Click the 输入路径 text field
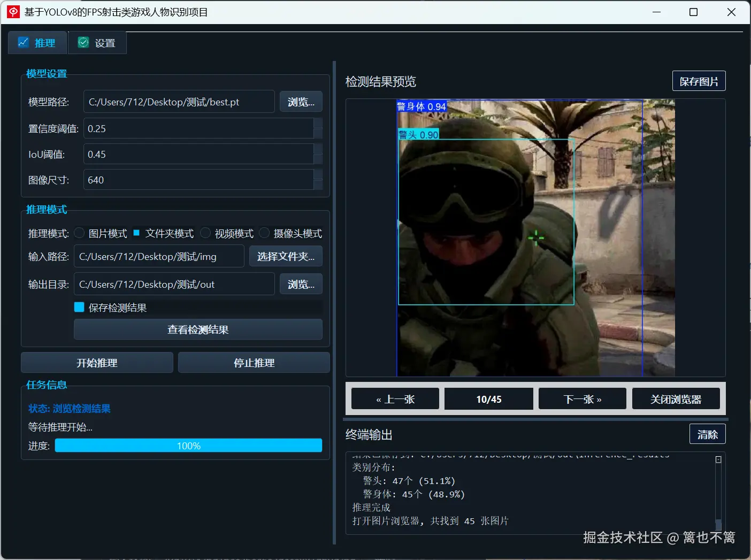Screen dimensions: 751x560 click(x=159, y=256)
